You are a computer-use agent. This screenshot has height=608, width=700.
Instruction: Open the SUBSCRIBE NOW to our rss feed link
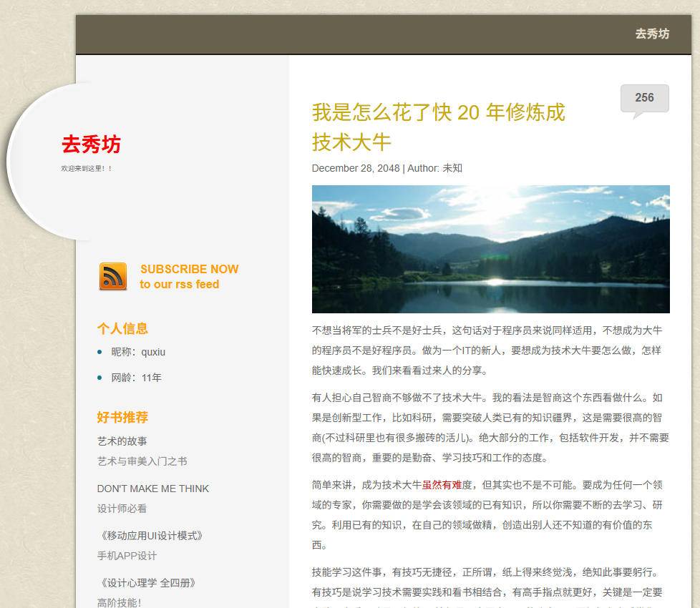[x=188, y=277]
